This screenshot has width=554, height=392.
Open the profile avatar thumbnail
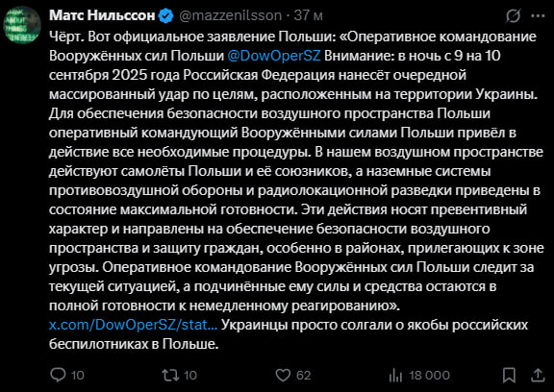pos(22,25)
